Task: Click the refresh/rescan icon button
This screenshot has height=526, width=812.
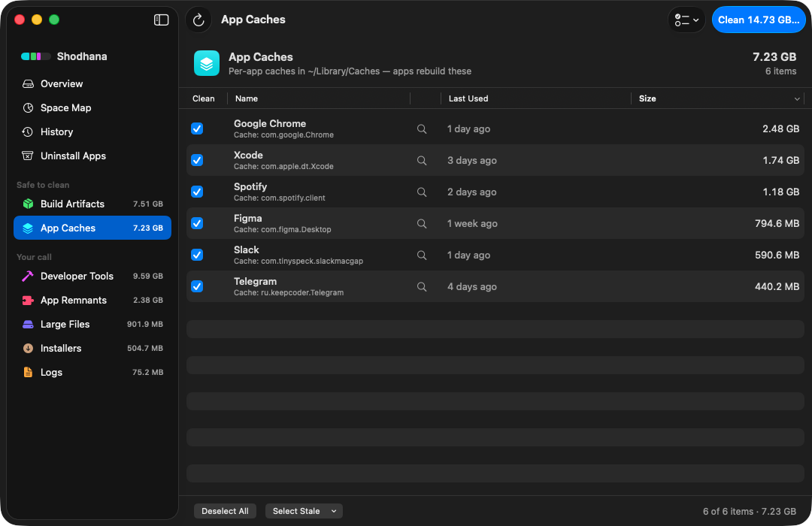Action: [x=198, y=20]
